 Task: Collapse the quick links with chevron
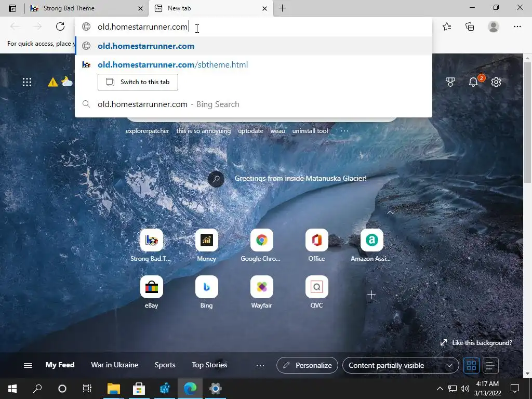pos(391,212)
